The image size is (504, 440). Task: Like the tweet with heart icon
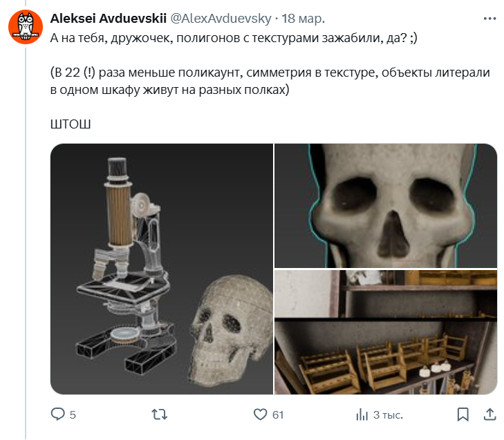[x=260, y=414]
